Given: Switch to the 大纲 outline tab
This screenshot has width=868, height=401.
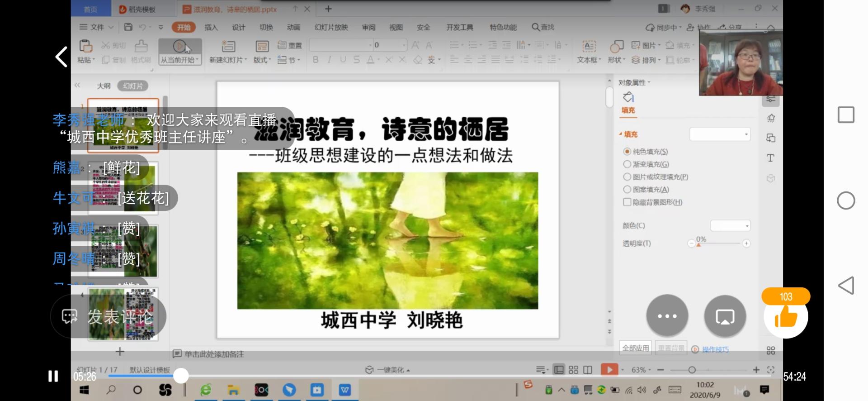Looking at the screenshot, I should click(104, 86).
